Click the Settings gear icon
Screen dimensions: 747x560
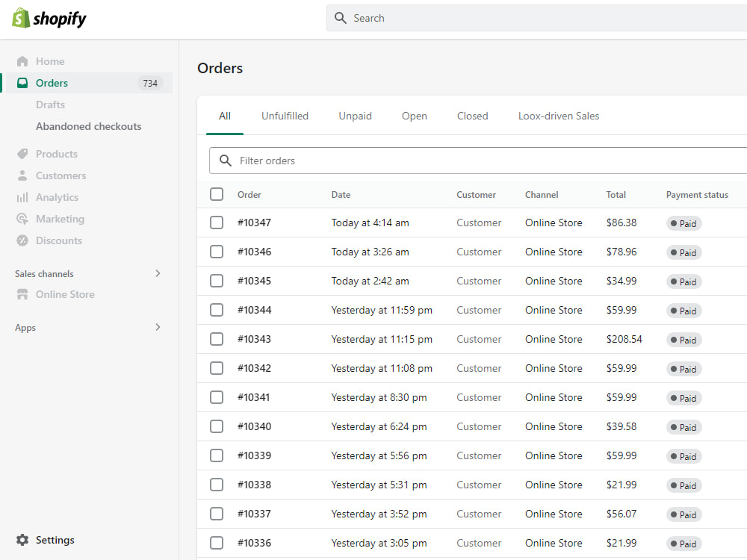tap(22, 540)
